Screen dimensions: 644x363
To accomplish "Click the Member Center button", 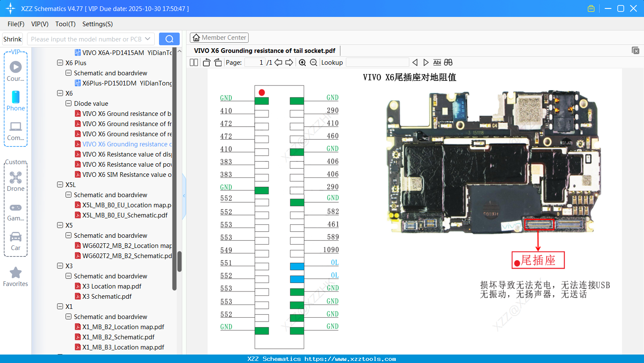I will pos(219,38).
